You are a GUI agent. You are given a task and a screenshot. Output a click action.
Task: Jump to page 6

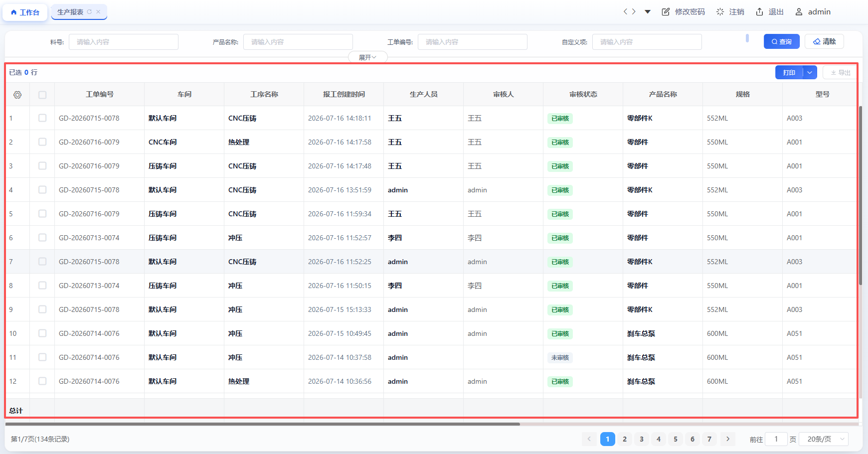(693, 439)
